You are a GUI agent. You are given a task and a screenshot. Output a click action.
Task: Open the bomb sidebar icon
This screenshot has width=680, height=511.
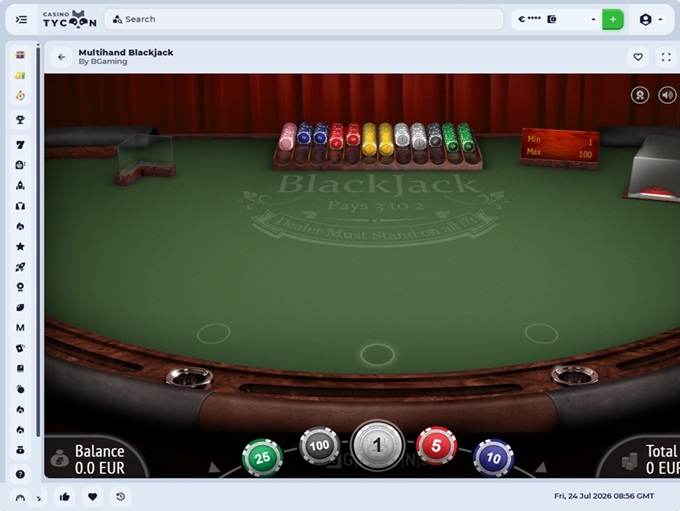pyautogui.click(x=20, y=389)
